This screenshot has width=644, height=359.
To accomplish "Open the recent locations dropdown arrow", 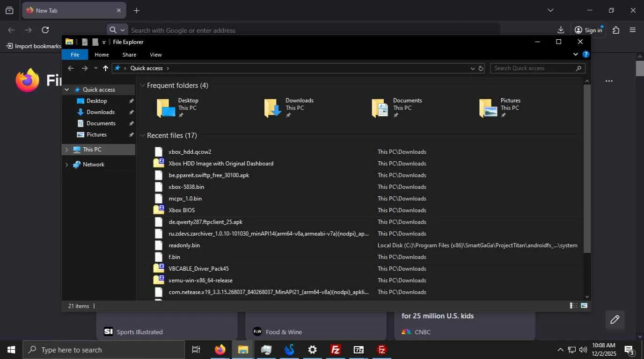I will pyautogui.click(x=95, y=68).
